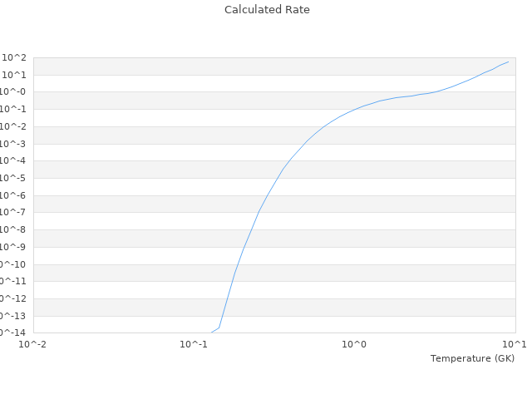
Task: Click the 10^-0 y-axis tick label
Action: coord(15,92)
